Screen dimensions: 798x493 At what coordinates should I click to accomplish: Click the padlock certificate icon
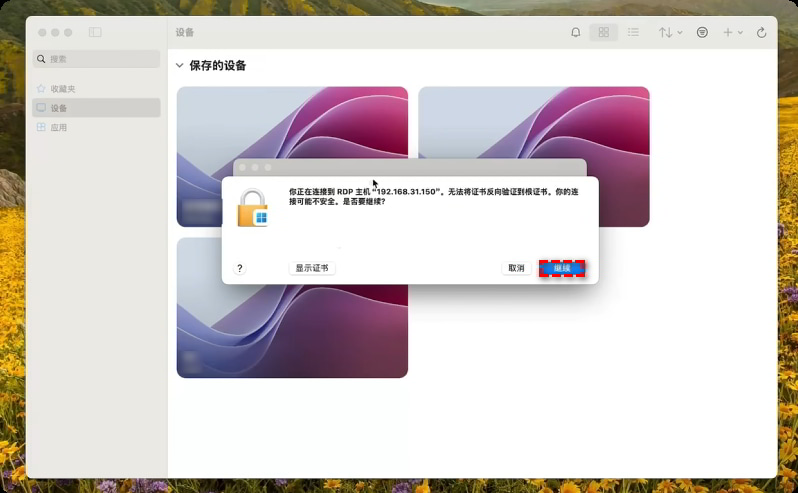point(252,208)
